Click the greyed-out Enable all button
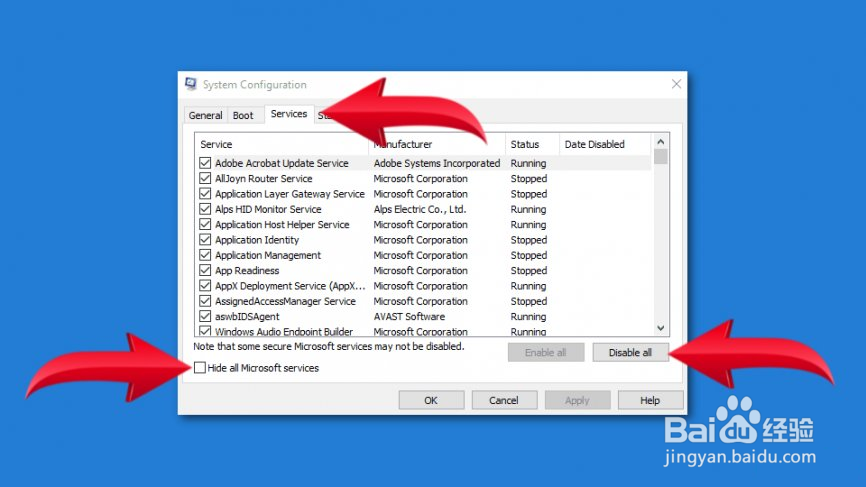 click(x=546, y=352)
